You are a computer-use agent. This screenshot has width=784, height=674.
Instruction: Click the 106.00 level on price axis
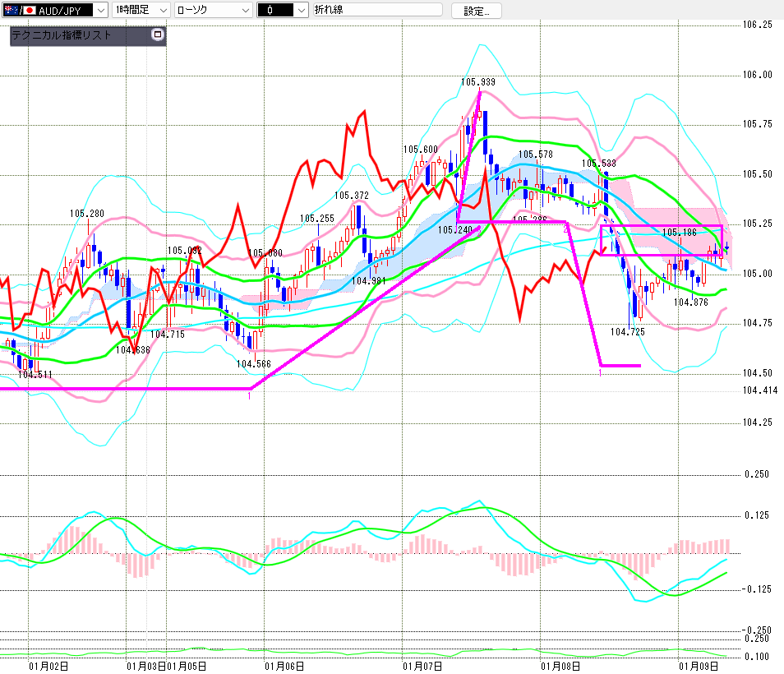[758, 75]
